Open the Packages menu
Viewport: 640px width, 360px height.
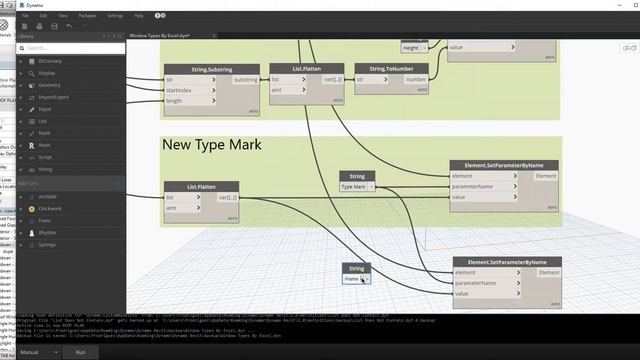pyautogui.click(x=87, y=16)
